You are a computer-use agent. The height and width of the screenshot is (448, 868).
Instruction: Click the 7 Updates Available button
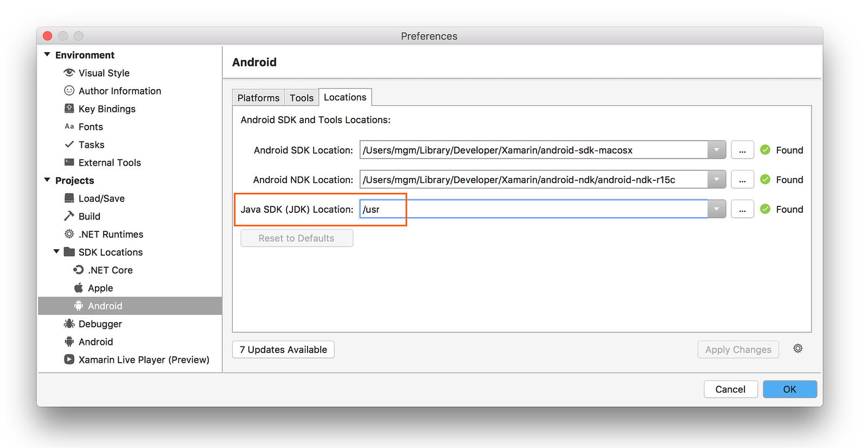pyautogui.click(x=283, y=350)
